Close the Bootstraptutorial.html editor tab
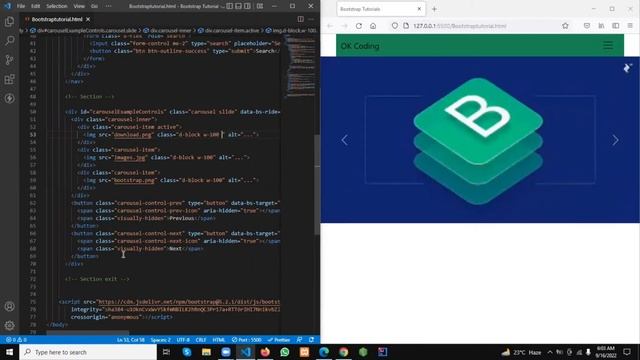The width and height of the screenshot is (640, 360). click(88, 19)
